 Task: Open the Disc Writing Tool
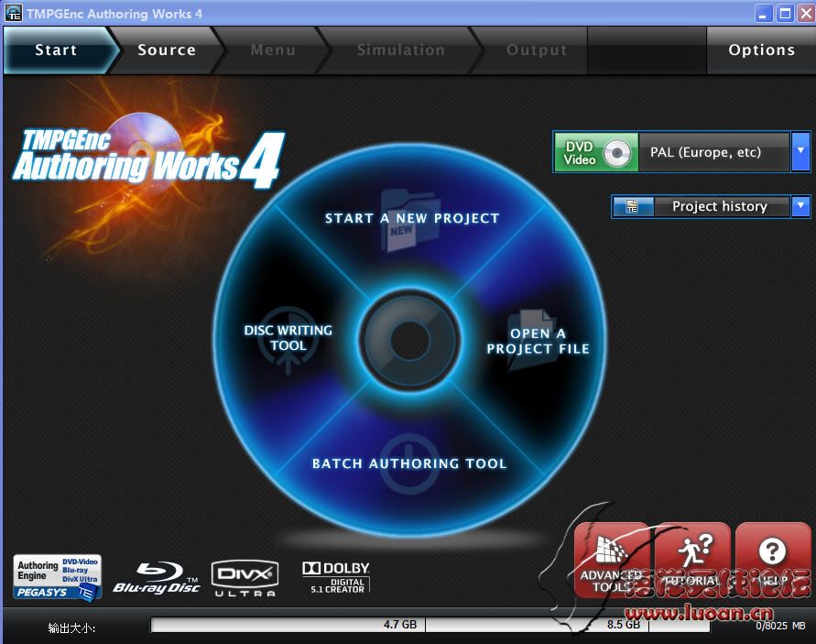[288, 338]
